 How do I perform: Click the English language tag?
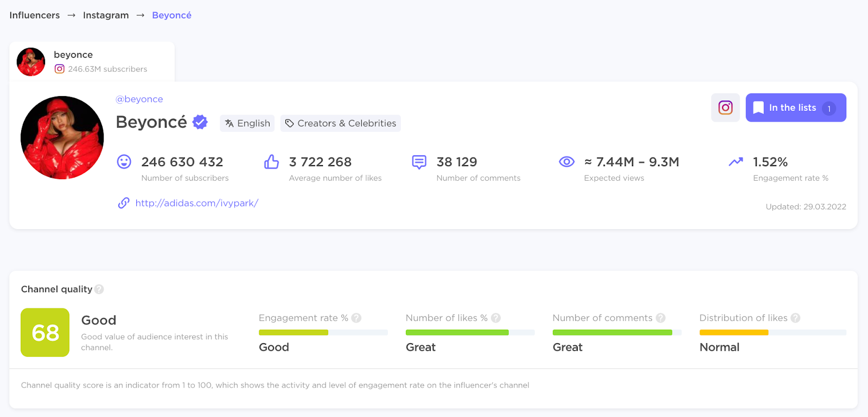pyautogui.click(x=247, y=123)
